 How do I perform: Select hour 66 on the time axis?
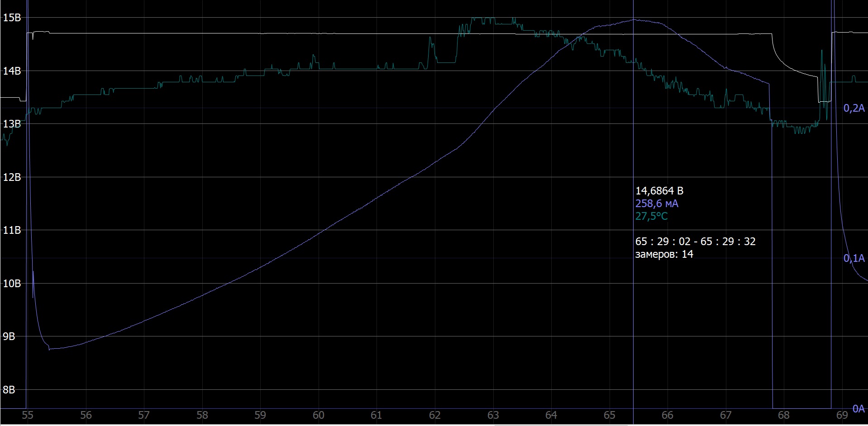coord(667,416)
